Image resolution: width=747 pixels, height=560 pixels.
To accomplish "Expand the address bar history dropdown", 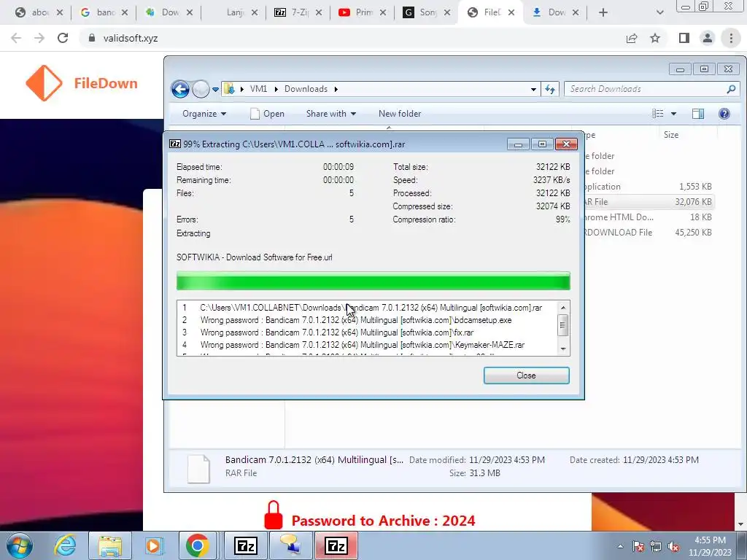I will tap(533, 89).
